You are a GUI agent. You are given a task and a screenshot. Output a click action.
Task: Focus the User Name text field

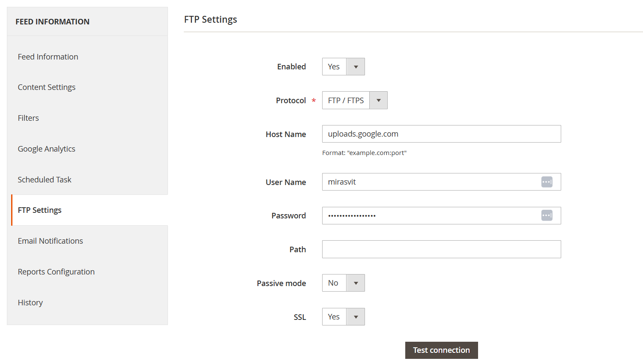pos(428,182)
